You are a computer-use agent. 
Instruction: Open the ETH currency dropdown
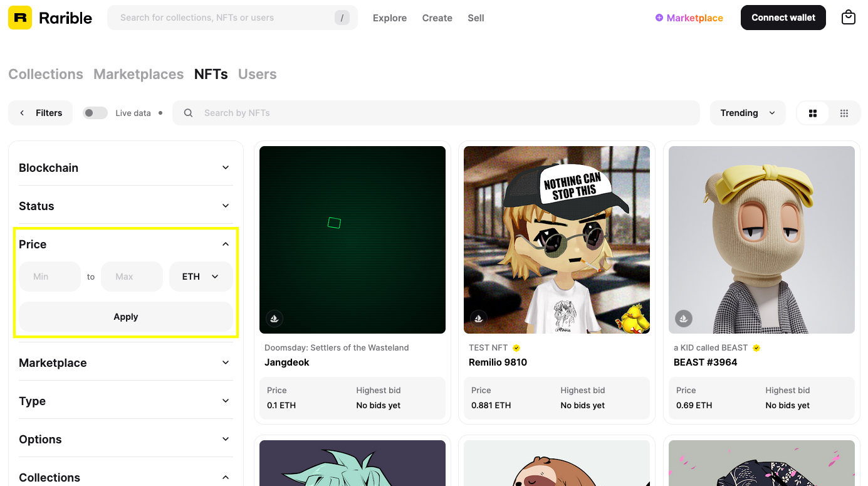point(201,277)
